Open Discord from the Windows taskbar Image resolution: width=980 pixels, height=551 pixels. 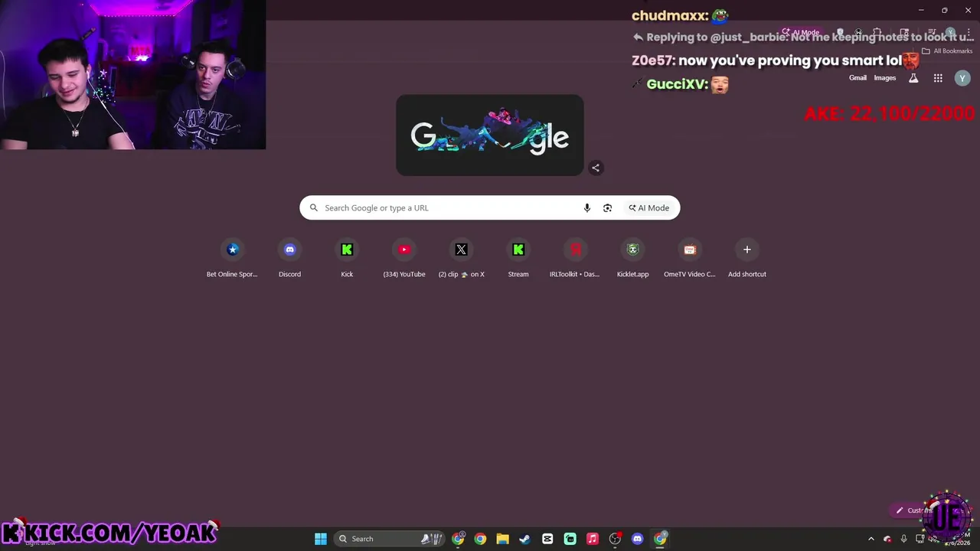coord(637,539)
